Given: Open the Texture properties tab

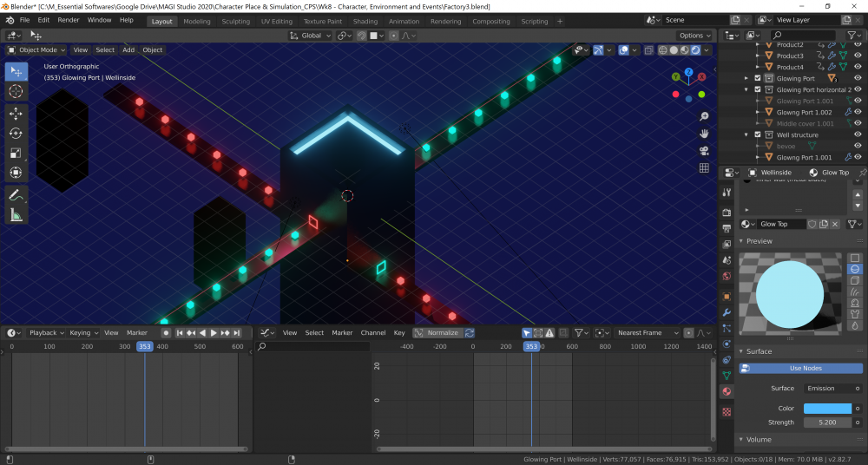Looking at the screenshot, I should 727,412.
